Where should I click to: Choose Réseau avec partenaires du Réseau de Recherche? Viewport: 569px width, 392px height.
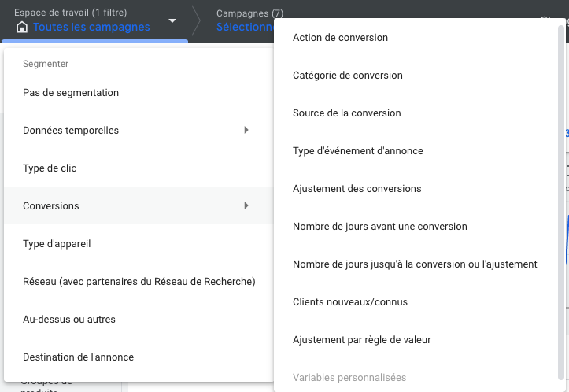tap(139, 282)
